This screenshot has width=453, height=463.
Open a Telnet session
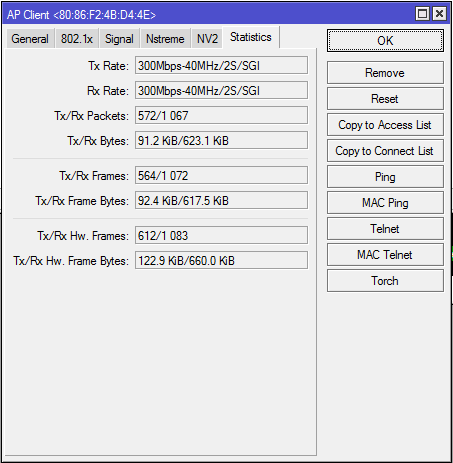coord(385,228)
